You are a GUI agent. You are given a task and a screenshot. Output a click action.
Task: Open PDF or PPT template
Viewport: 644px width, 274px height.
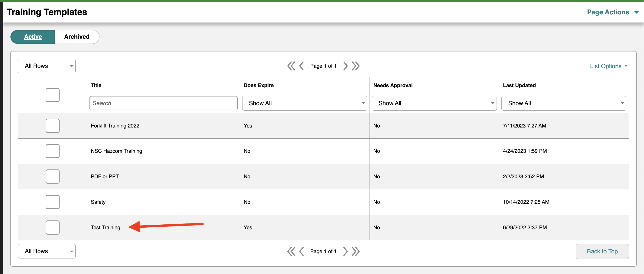[105, 176]
